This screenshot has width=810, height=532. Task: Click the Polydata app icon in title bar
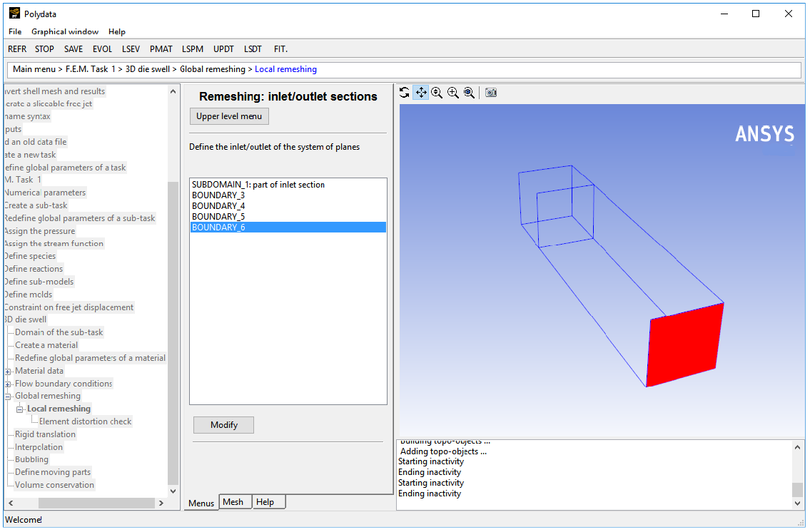(14, 14)
